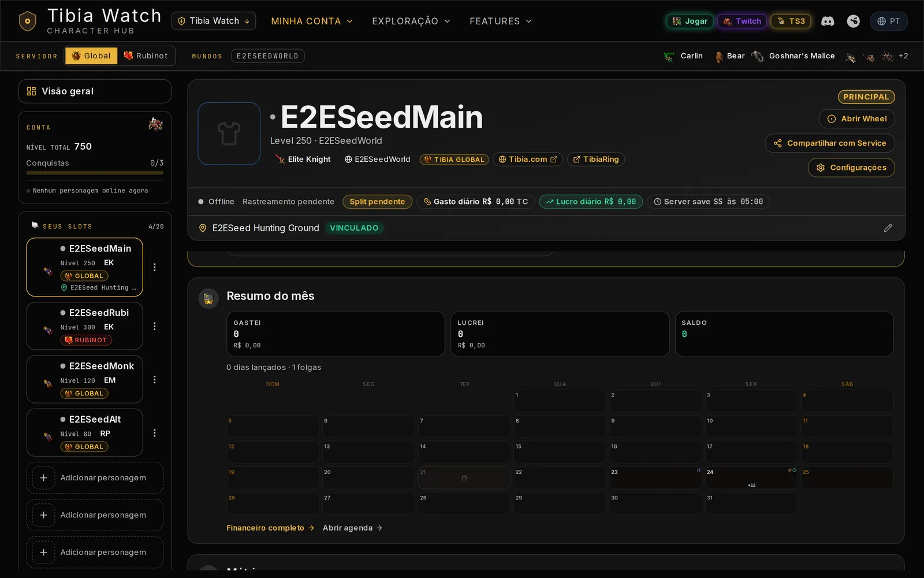Viewport: 924px width, 578px height.
Task: Click the character outfit shirt placeholder
Action: click(x=229, y=134)
